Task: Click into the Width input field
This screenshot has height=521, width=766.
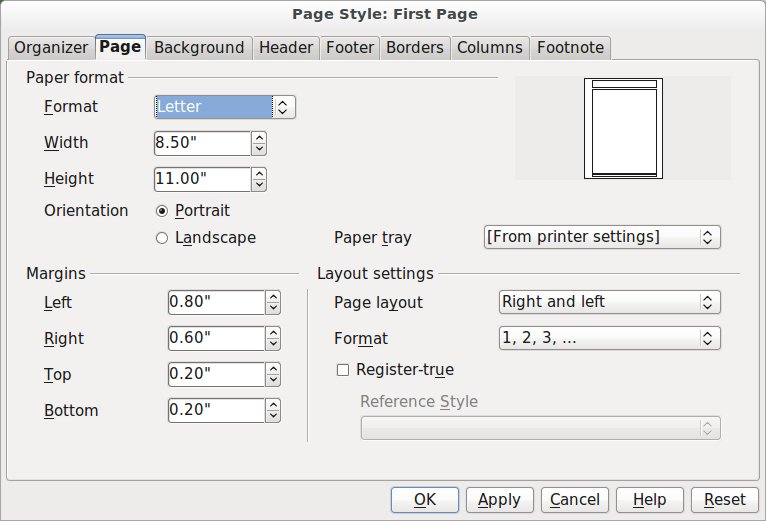Action: click(x=201, y=143)
